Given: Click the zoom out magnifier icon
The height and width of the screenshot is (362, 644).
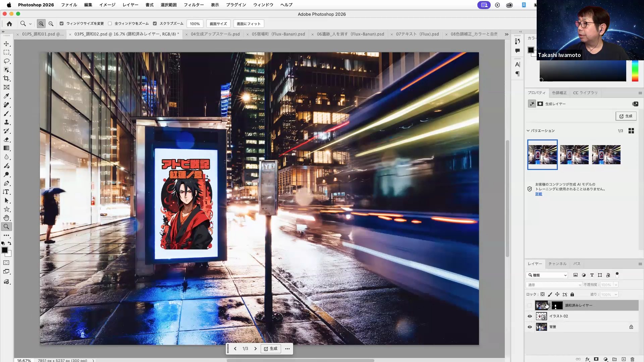Looking at the screenshot, I should (51, 24).
